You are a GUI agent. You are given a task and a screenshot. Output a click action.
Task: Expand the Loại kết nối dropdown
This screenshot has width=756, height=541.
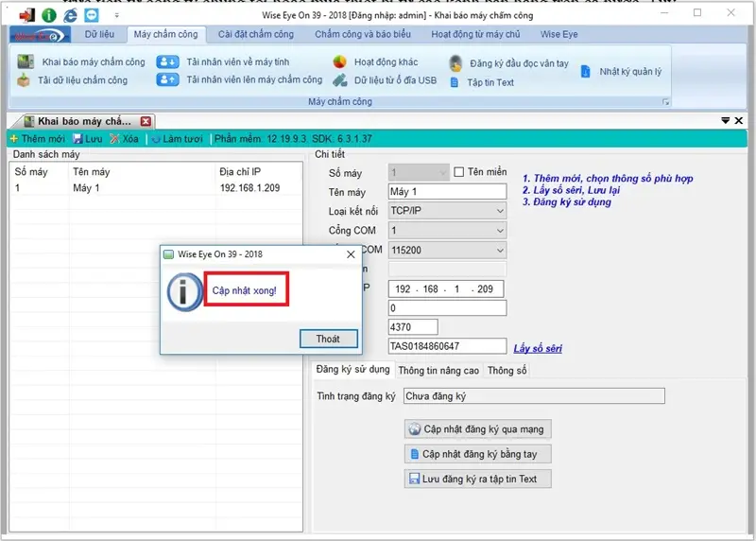pos(500,211)
